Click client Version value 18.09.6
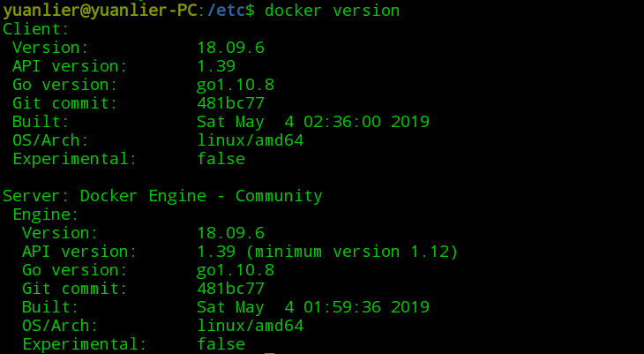Screen dimensions: 644x354 [231, 48]
